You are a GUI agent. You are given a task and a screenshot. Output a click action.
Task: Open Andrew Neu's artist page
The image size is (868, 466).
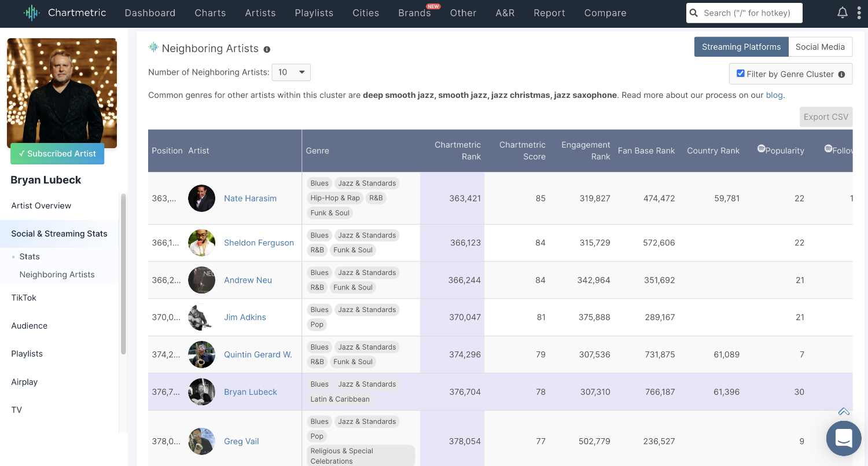(x=248, y=280)
